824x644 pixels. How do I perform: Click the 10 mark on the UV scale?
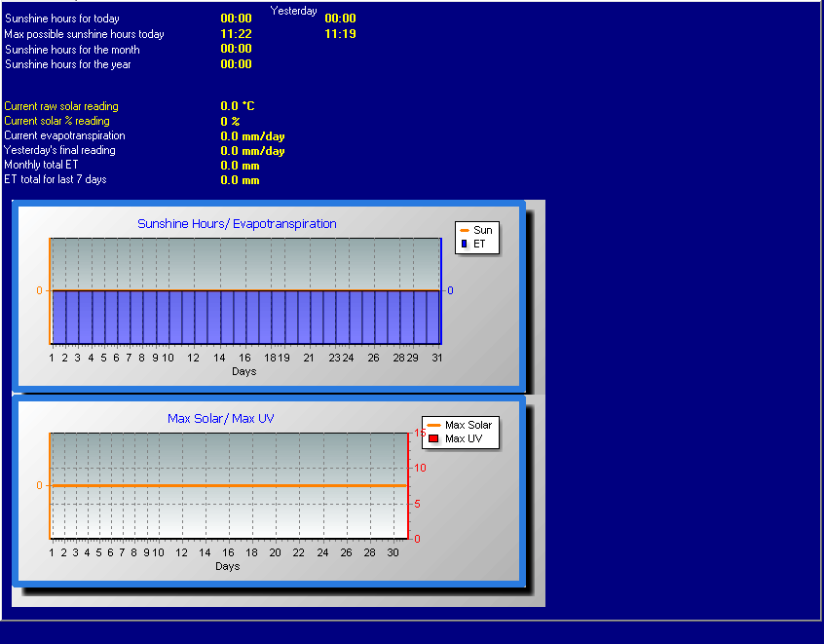[420, 468]
